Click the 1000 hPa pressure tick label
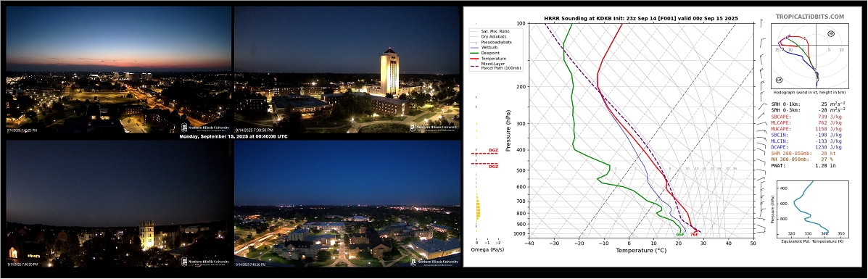The height and width of the screenshot is (279, 868). click(520, 234)
